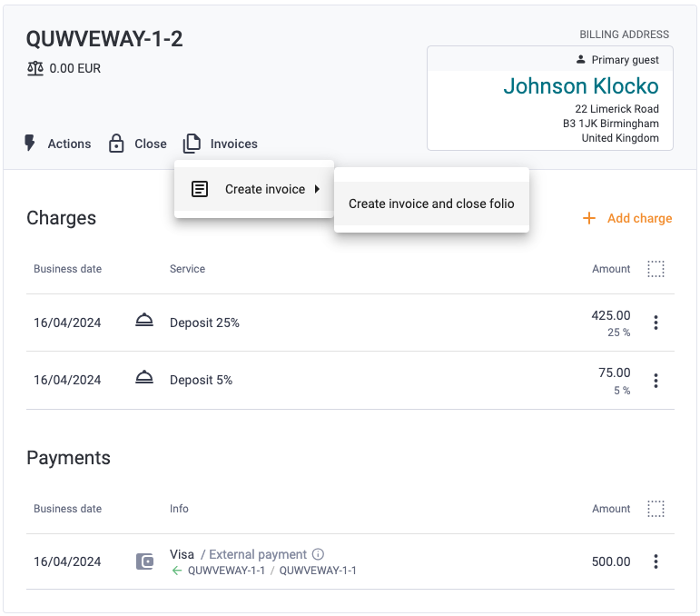
Task: Click the 500.00 payment amount
Action: (611, 561)
